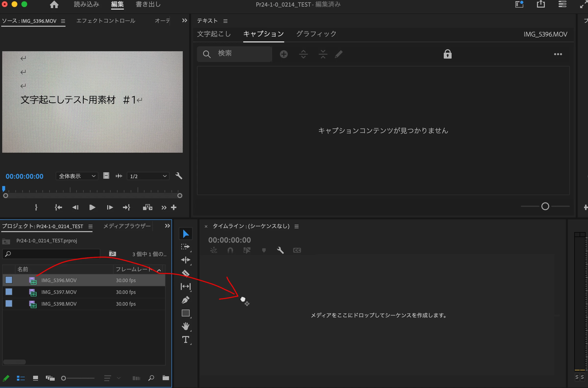Open the 全体表示 zoom level dropdown

click(77, 176)
